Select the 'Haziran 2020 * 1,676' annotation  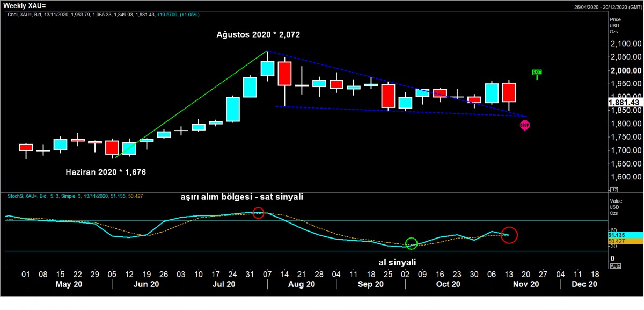coord(106,172)
